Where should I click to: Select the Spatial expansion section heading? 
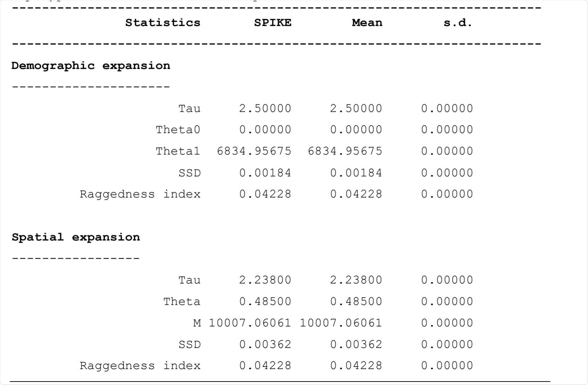pyautogui.click(x=76, y=237)
